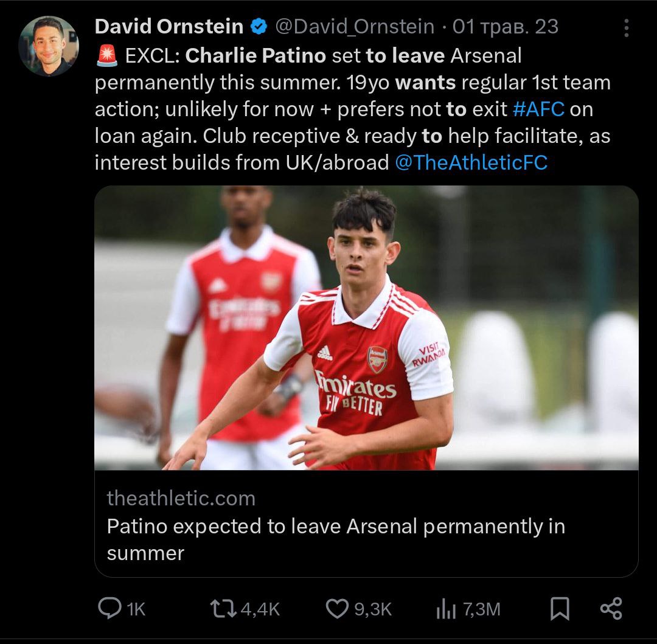Click the repost arrows icon
The image size is (657, 644).
[223, 608]
